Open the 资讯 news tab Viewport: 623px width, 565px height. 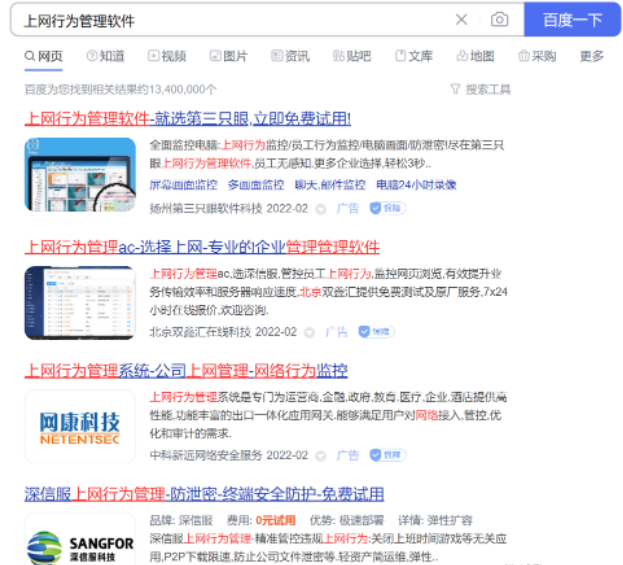click(x=290, y=56)
